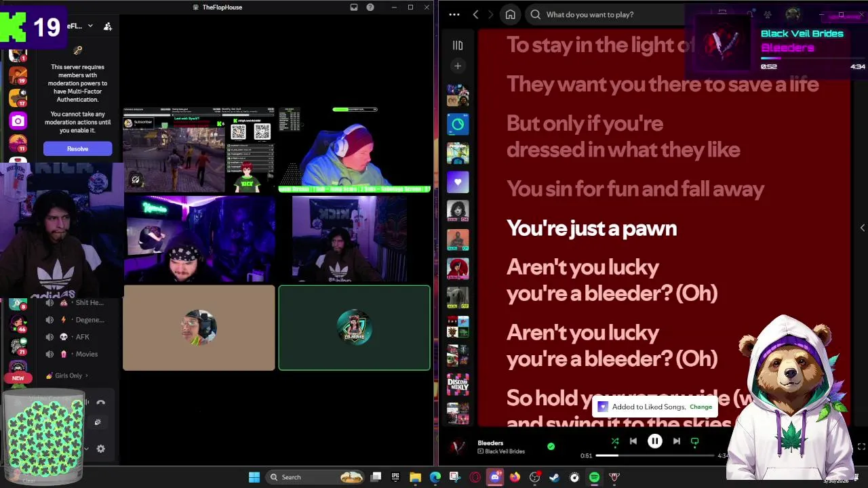This screenshot has height=488, width=868.
Task: Open the Discover Weekly playlist thumbnail
Action: pos(458,386)
